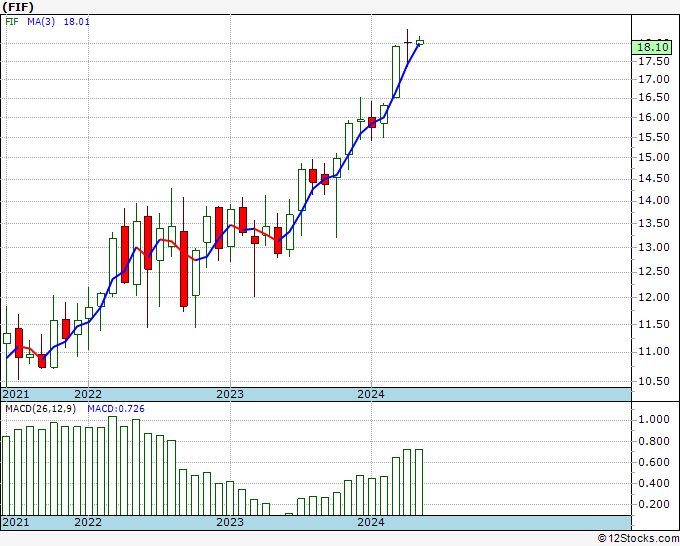The width and height of the screenshot is (680, 546).
Task: Click the 2023 label on price axis
Action: [230, 394]
